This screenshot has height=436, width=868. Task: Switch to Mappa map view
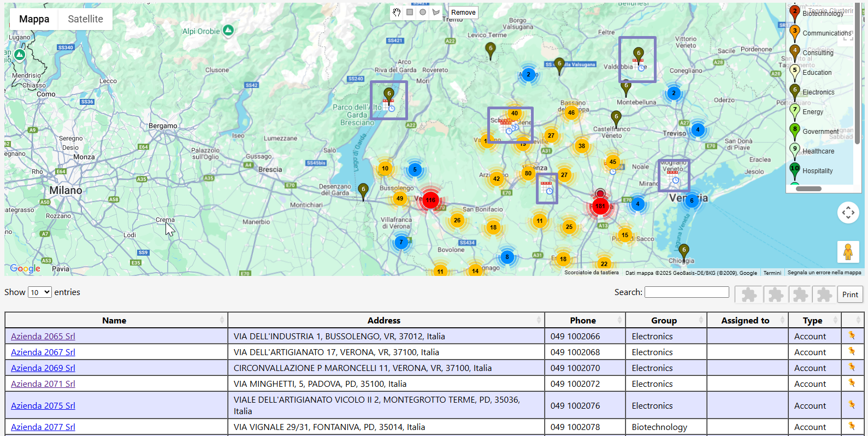34,19
